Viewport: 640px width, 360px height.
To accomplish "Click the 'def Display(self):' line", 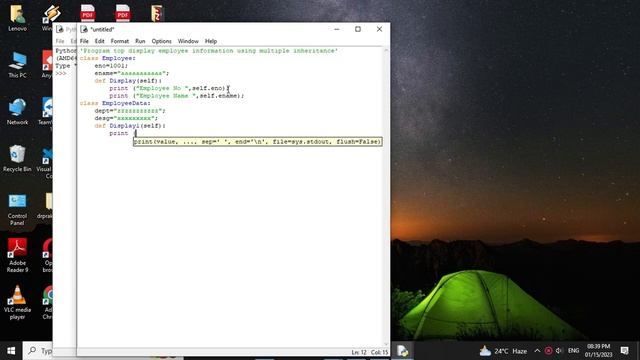I will point(128,81).
